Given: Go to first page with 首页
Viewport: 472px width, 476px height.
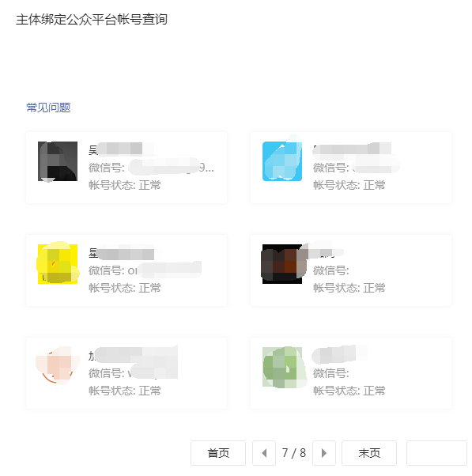Looking at the screenshot, I should [x=218, y=453].
